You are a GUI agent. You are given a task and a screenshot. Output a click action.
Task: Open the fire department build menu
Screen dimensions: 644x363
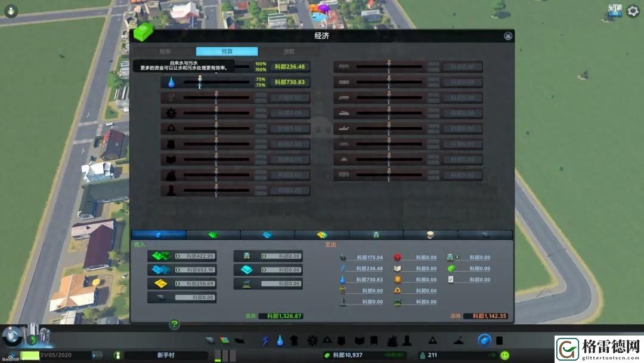click(x=327, y=340)
